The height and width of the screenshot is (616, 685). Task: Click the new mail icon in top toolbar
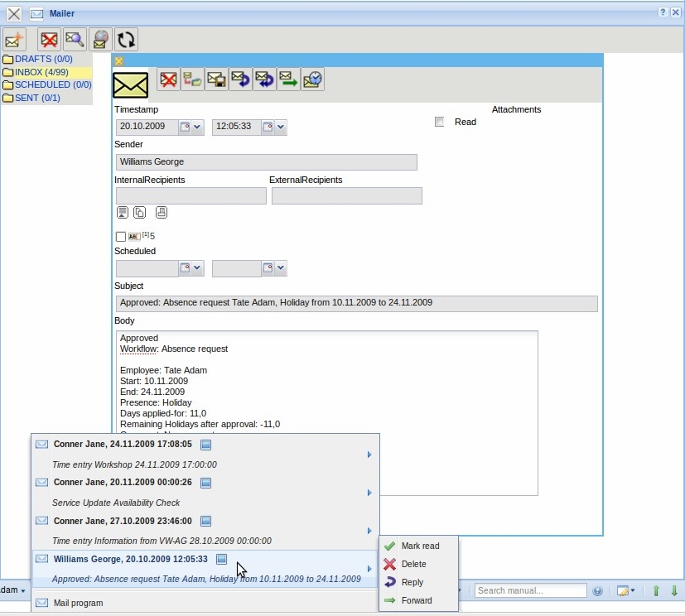click(14, 39)
